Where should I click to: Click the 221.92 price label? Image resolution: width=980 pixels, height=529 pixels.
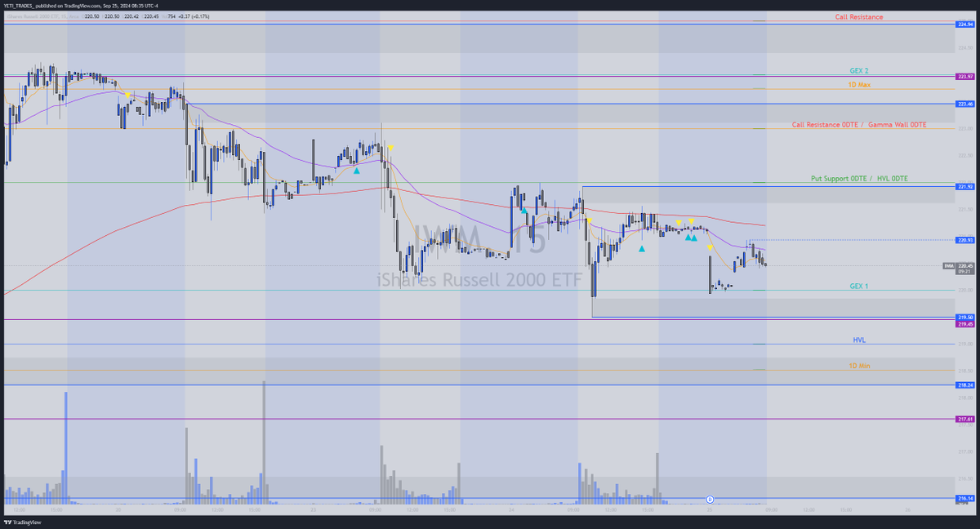tap(965, 186)
